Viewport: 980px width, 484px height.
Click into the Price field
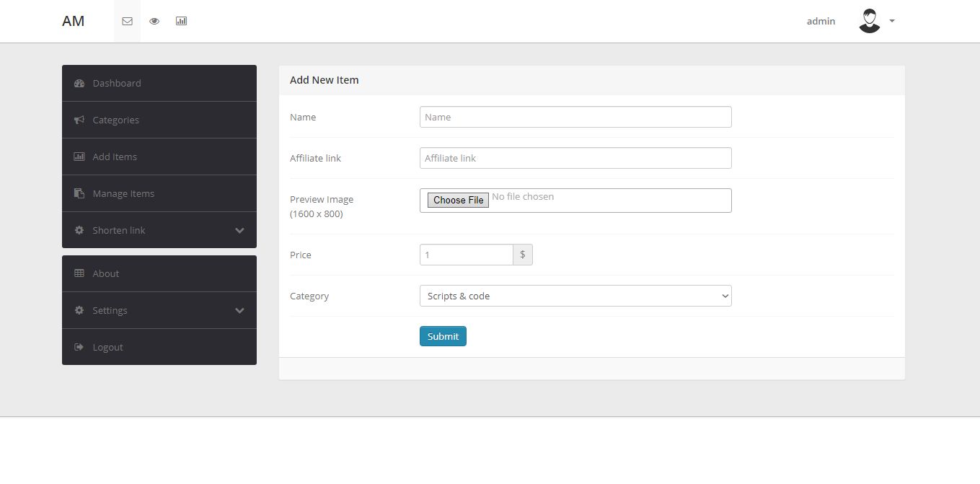tap(467, 255)
